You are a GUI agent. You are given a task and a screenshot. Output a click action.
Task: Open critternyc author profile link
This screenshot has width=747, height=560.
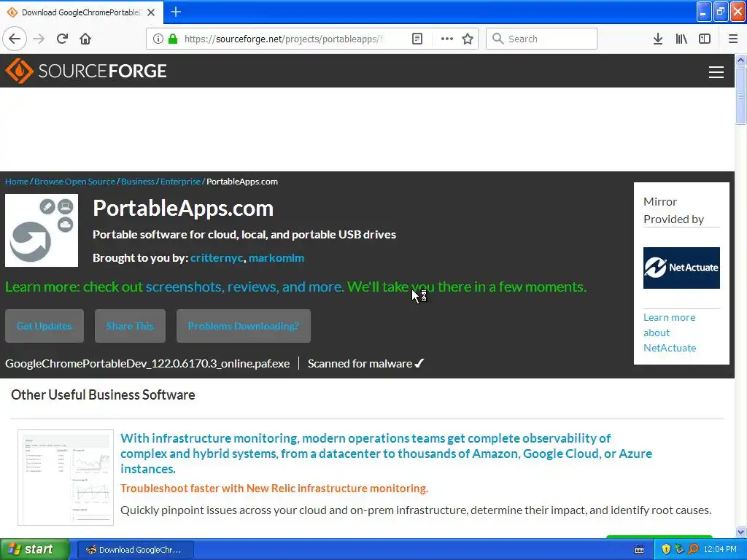point(217,257)
